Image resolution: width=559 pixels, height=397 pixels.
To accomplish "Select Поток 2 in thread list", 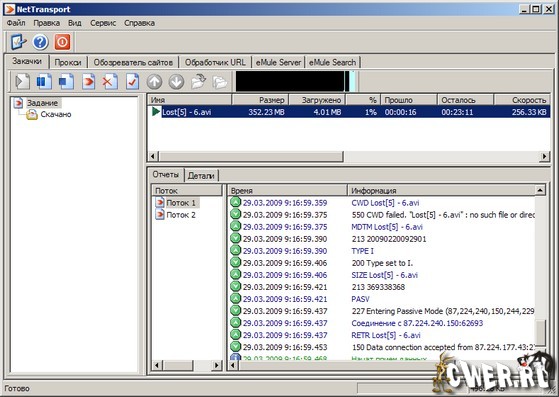I will 181,215.
